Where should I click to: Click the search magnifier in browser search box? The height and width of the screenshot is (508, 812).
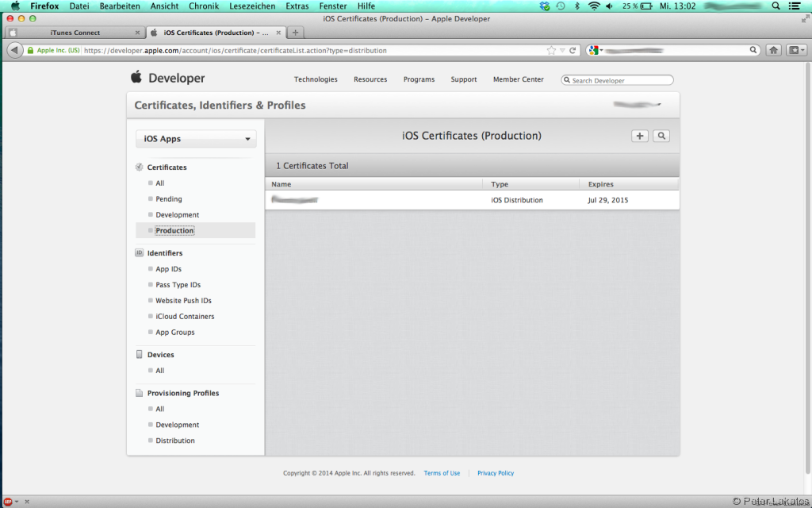(753, 50)
